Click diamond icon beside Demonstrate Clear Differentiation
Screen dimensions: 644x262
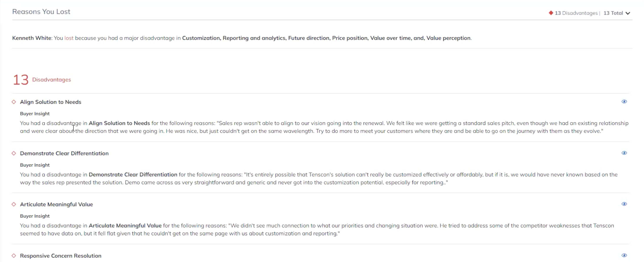[x=14, y=153]
